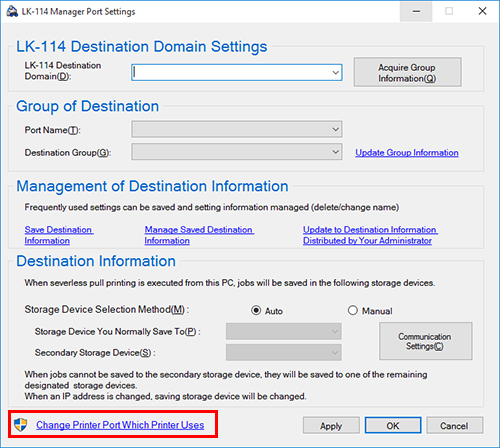Open the Destination Group dropdown
This screenshot has height=448, width=500.
[x=237, y=152]
